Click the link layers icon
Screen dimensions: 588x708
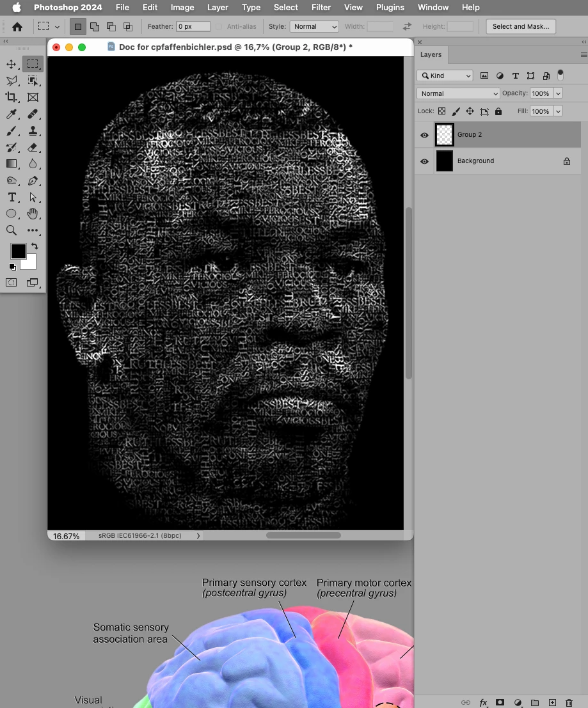(466, 703)
